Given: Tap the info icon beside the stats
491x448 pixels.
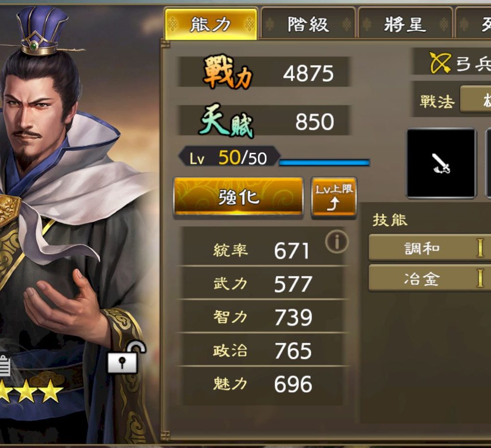Looking at the screenshot, I should coord(337,241).
